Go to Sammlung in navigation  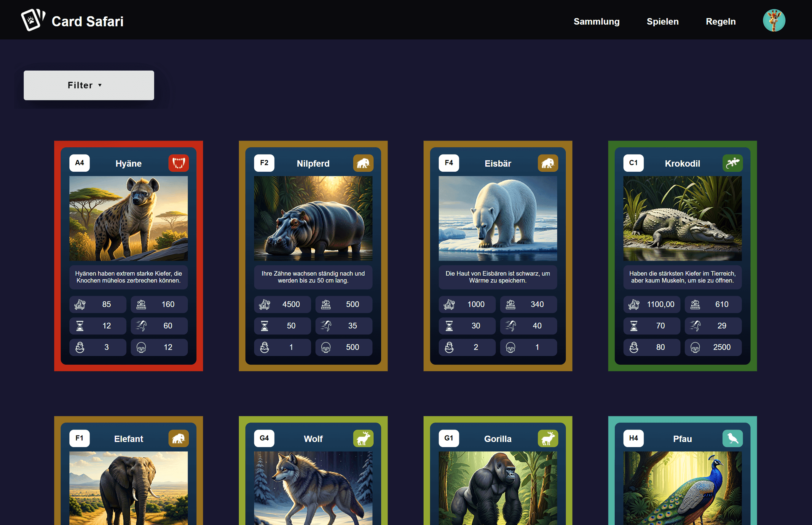tap(596, 21)
